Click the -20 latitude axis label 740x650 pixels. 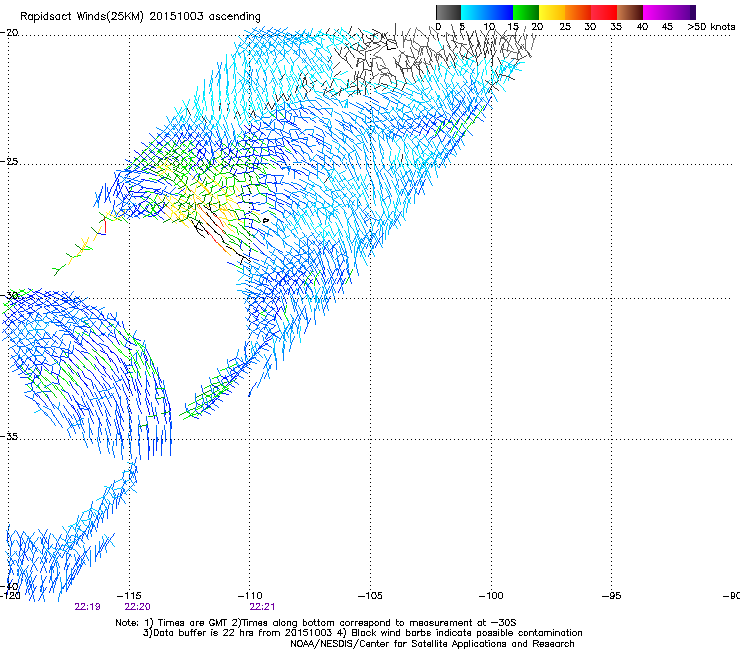(x=9, y=33)
